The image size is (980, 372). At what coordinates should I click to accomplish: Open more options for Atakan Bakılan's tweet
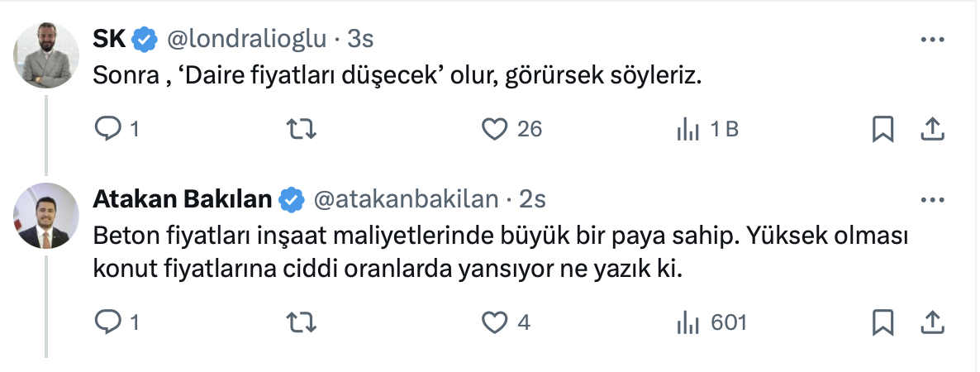pyautogui.click(x=932, y=200)
